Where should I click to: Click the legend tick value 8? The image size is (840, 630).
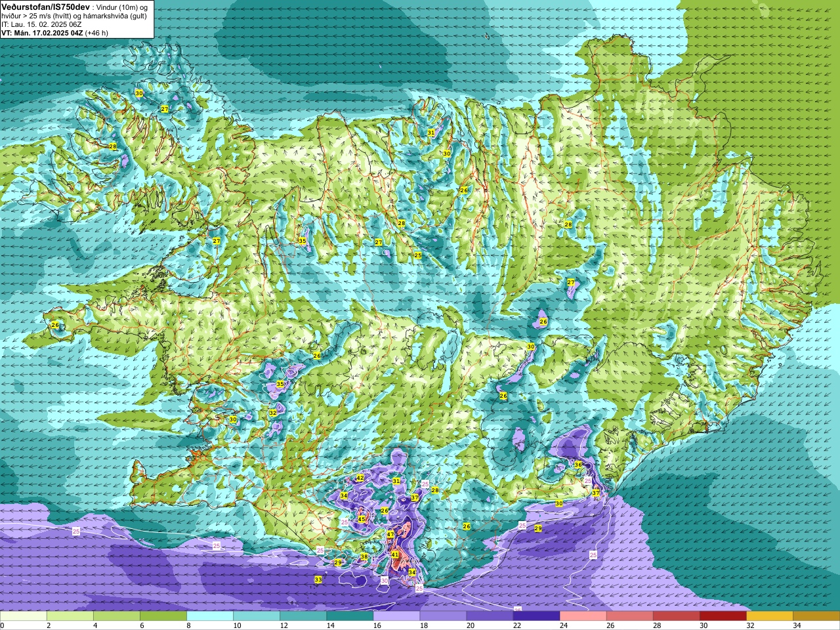pyautogui.click(x=188, y=625)
